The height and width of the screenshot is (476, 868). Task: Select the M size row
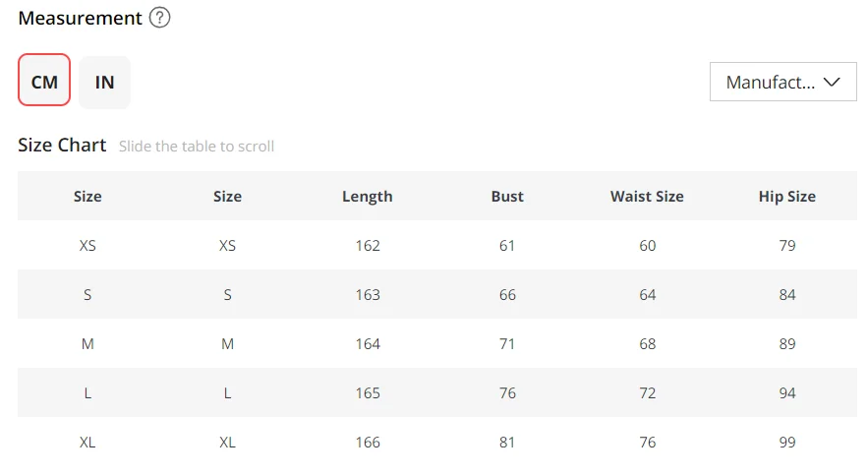(x=87, y=343)
